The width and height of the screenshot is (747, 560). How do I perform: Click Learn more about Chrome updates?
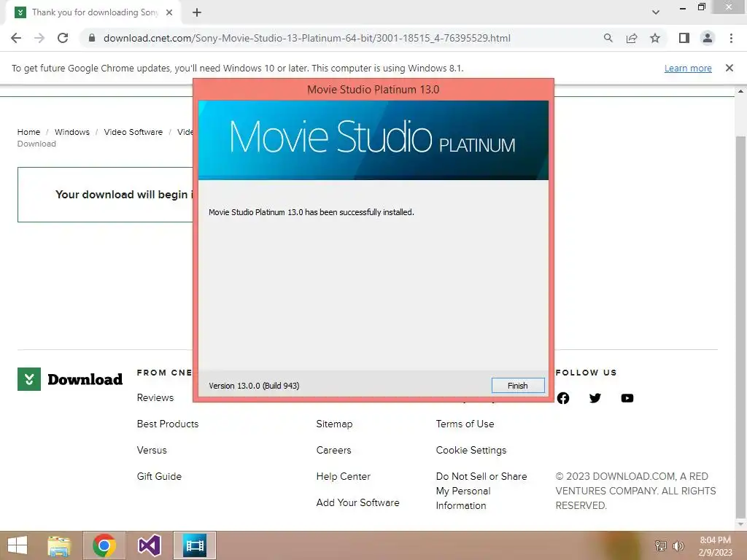[688, 68]
